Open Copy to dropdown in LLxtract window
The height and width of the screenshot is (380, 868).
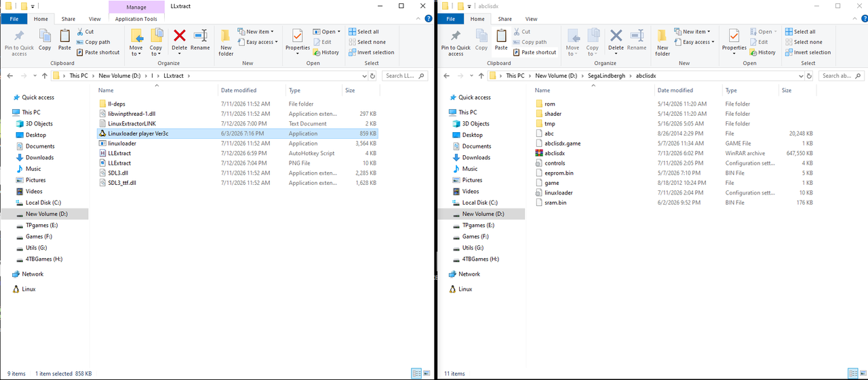click(156, 42)
